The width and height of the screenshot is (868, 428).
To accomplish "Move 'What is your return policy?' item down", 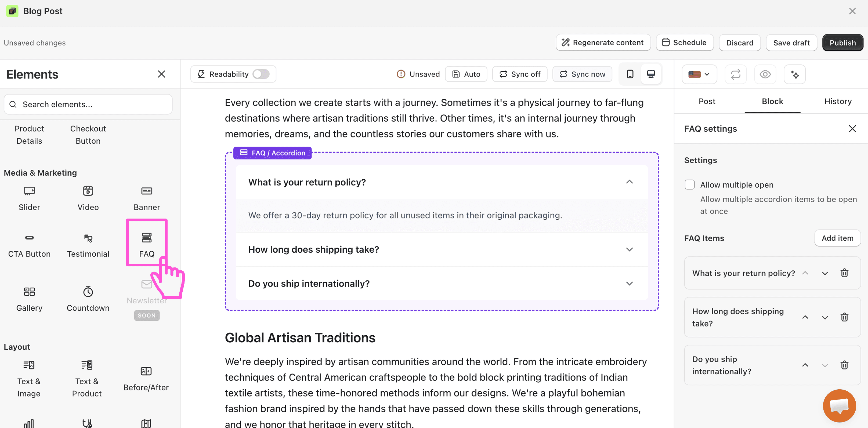I will click(x=824, y=273).
